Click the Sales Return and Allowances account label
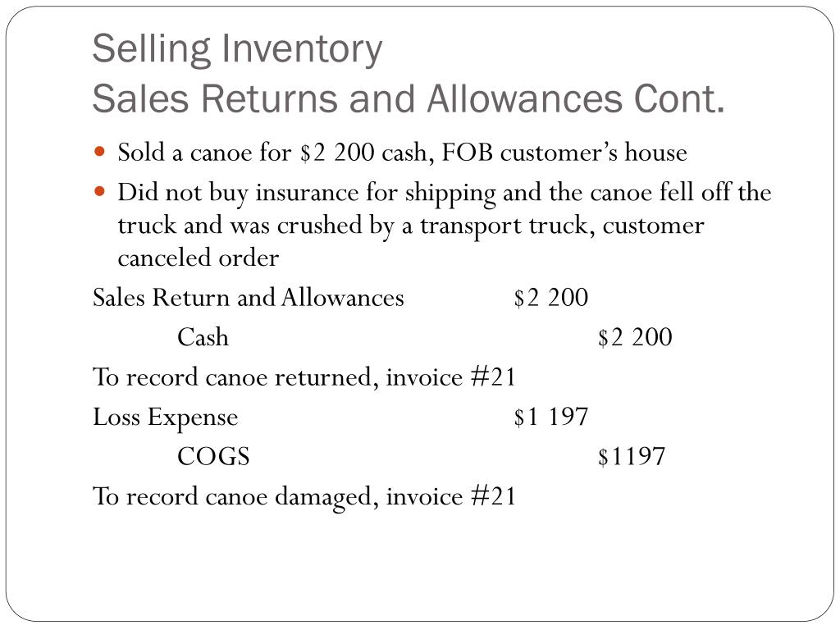840x630 pixels. point(249,297)
